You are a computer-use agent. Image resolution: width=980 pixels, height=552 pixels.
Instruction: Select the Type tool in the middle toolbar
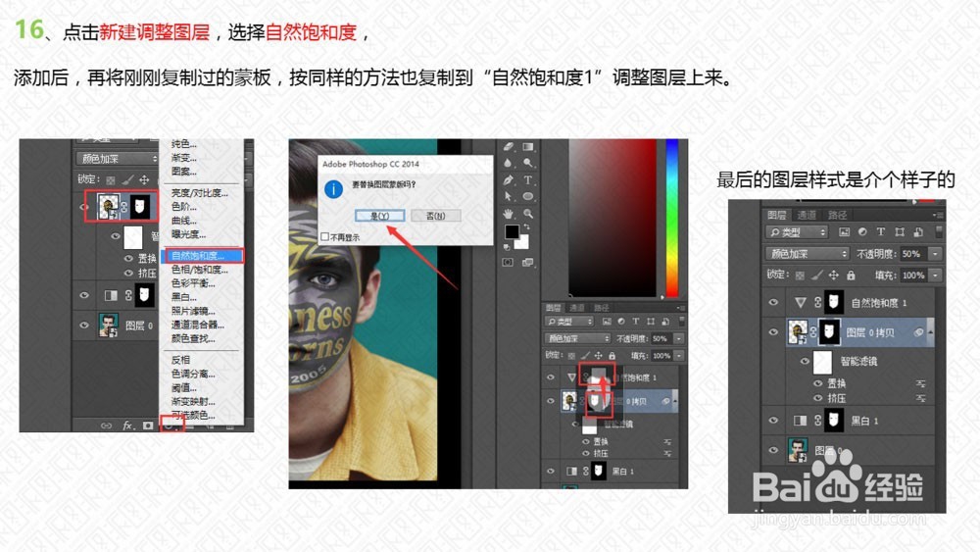click(x=529, y=180)
